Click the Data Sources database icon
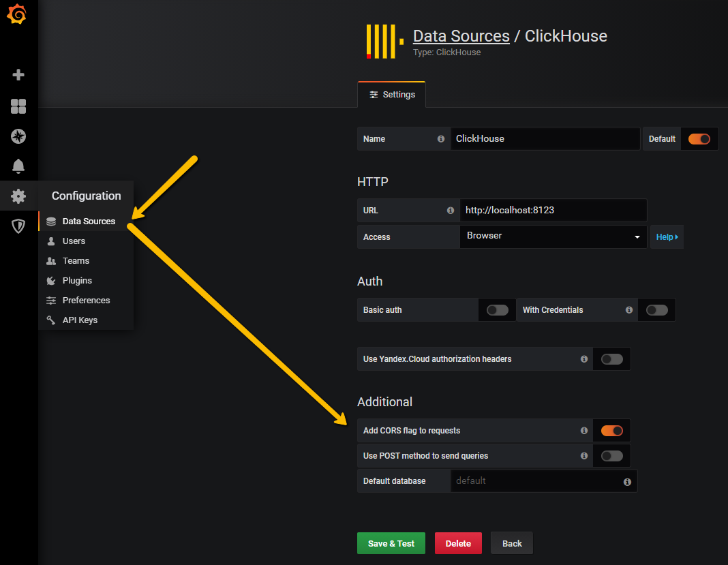728x565 pixels. pyautogui.click(x=51, y=222)
